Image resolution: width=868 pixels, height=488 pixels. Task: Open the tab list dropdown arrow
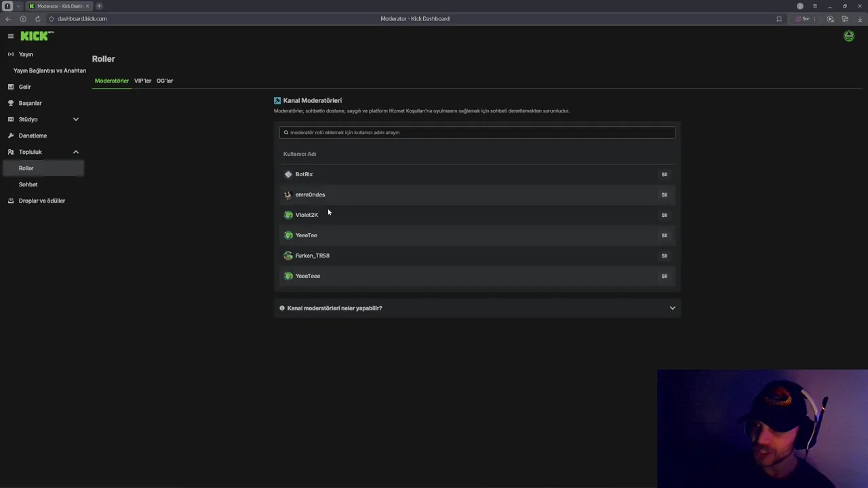click(18, 6)
